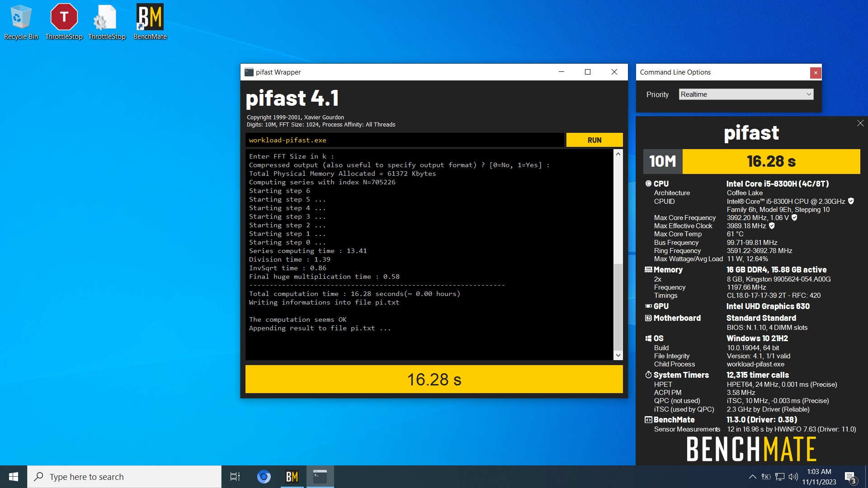Open the red ThrottleStop desktop icon
Screen dimensions: 868x488
tap(64, 22)
